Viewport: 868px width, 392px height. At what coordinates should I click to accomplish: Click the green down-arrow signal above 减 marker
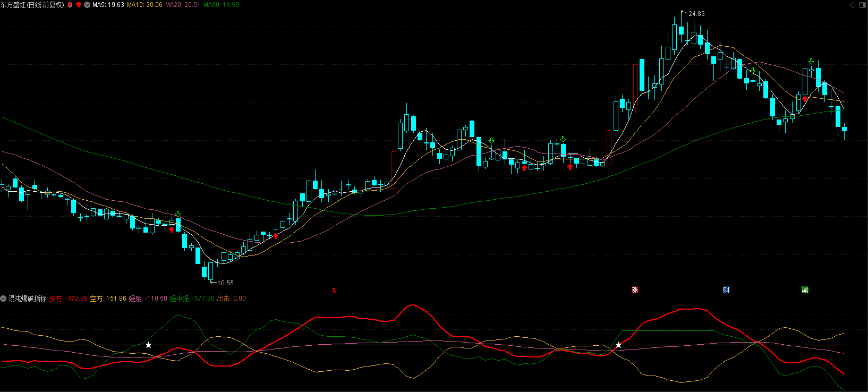pyautogui.click(x=811, y=62)
